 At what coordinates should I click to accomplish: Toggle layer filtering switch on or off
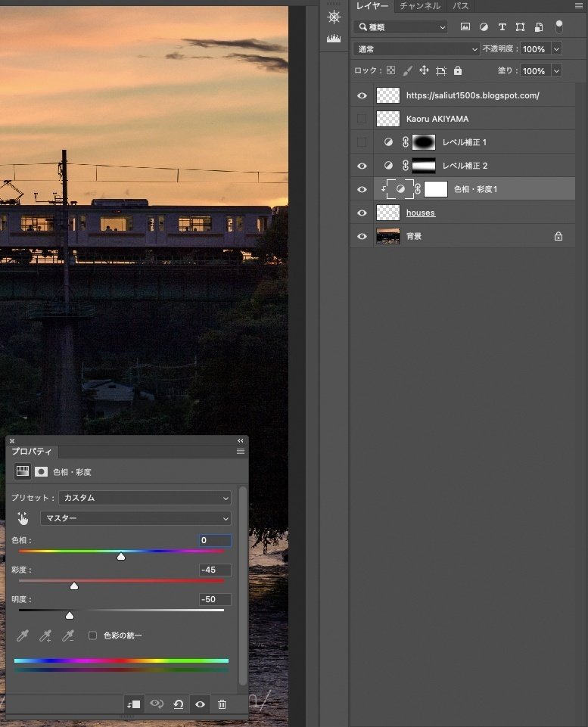(x=559, y=27)
